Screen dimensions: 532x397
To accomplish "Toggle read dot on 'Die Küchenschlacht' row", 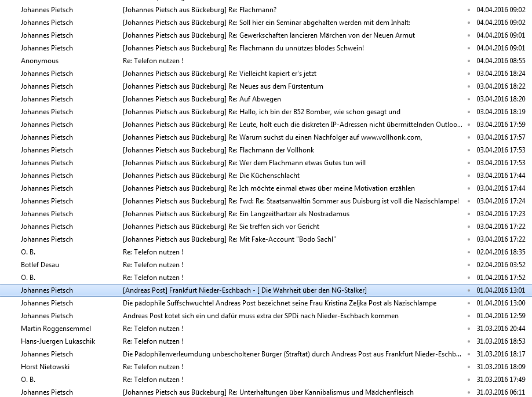I will (469, 176).
